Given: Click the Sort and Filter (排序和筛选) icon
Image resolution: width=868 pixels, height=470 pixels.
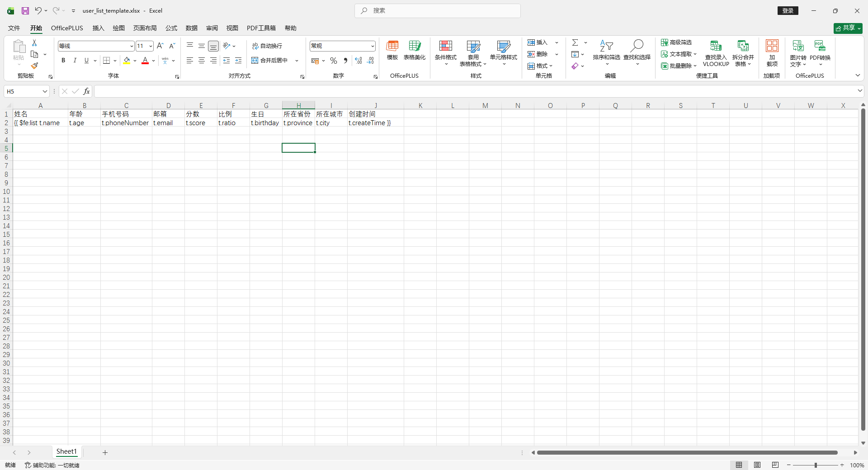Looking at the screenshot, I should [x=606, y=46].
